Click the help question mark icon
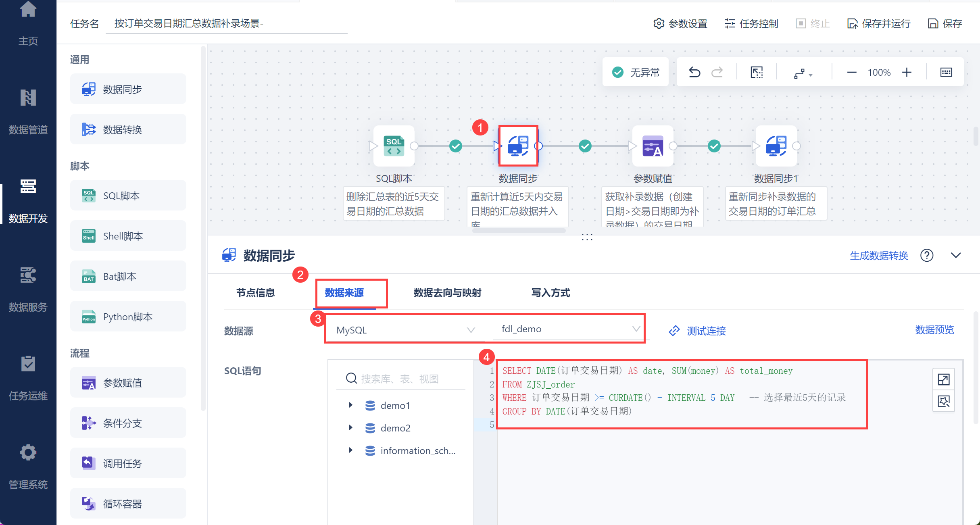Screen dimensions: 980x525 click(x=927, y=255)
